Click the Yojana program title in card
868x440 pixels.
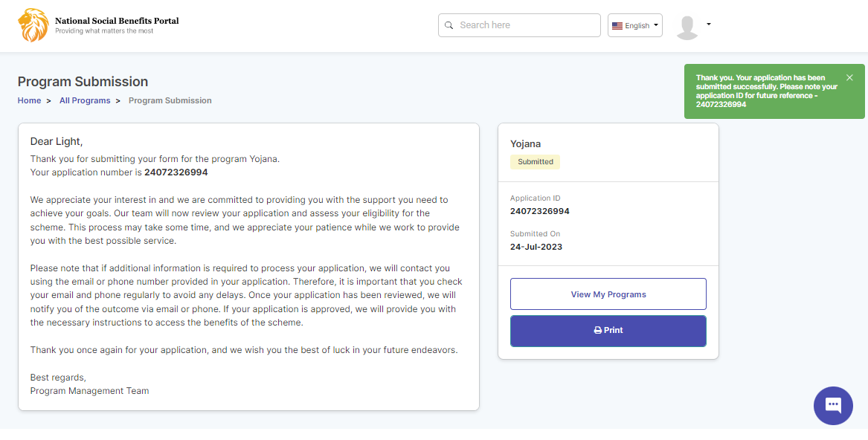[x=525, y=143]
